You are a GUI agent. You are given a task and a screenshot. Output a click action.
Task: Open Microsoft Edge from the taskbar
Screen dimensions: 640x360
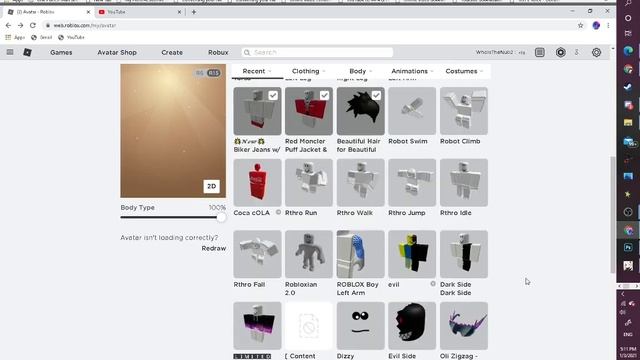[x=628, y=51]
